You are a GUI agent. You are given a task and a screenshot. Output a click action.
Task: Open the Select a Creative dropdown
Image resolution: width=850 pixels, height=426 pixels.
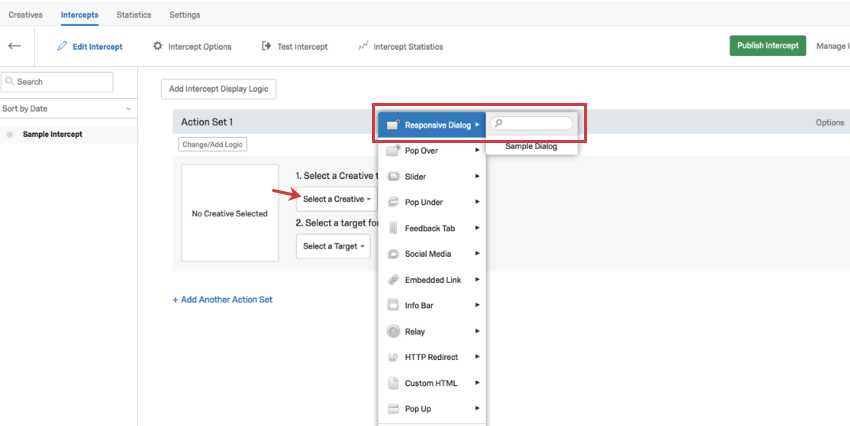336,199
